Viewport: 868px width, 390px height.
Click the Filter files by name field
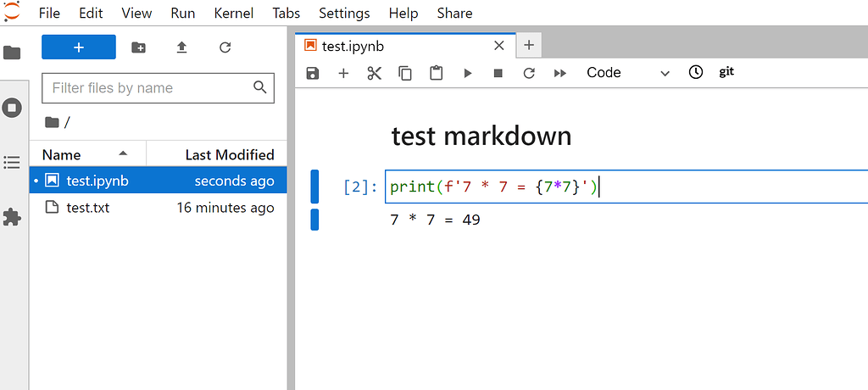(148, 88)
